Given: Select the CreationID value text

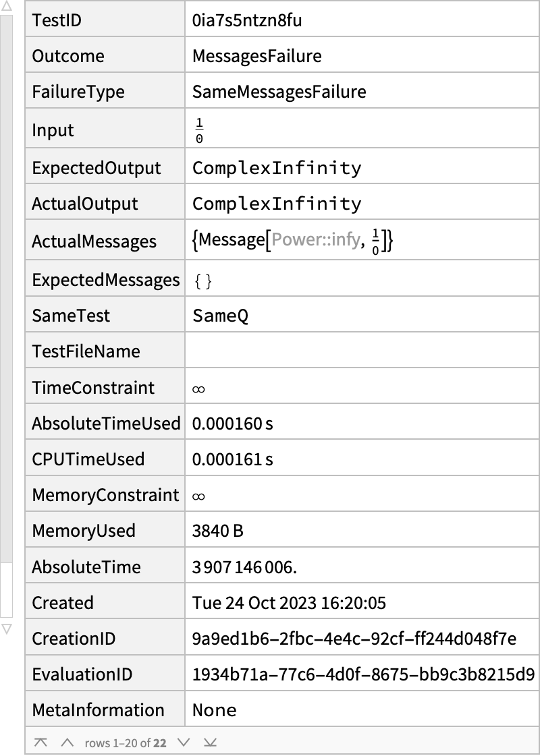Looking at the screenshot, I should 354,639.
